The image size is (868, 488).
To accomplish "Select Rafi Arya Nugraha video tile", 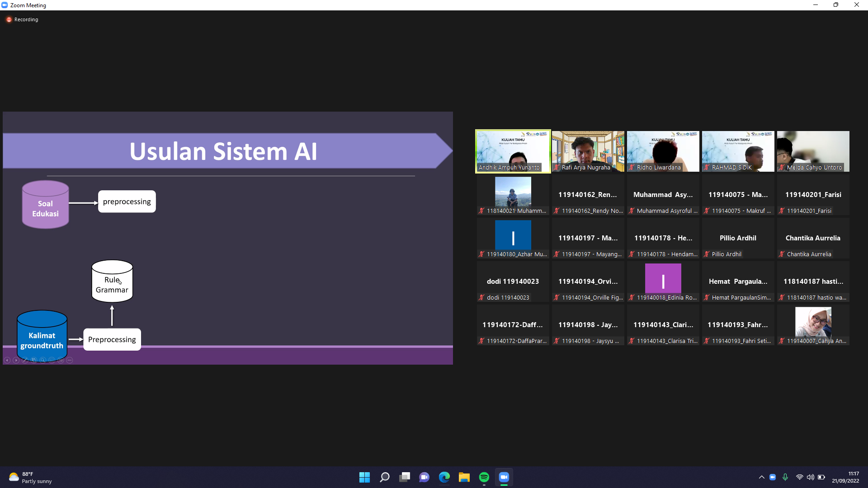I will point(588,151).
